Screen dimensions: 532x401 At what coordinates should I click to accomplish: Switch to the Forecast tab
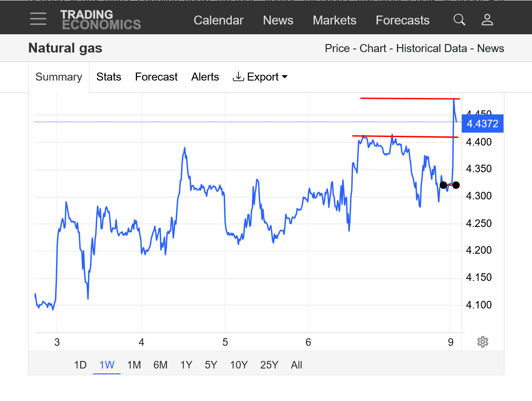click(x=156, y=77)
